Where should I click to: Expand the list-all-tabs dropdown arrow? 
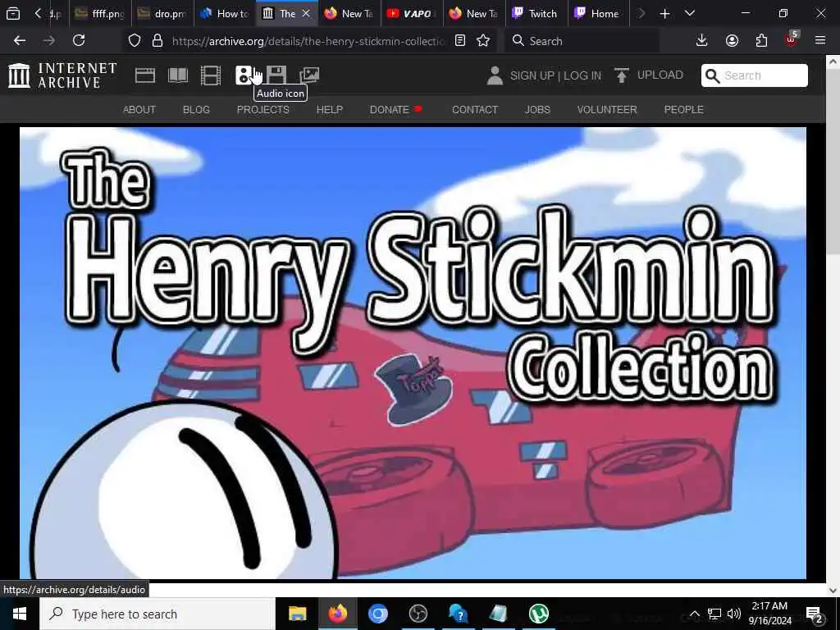690,13
